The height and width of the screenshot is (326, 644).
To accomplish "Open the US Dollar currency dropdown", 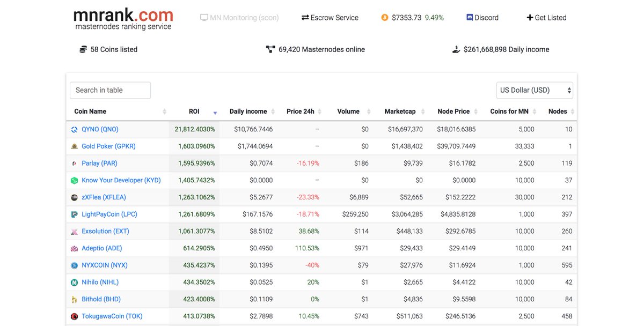I will 535,90.
